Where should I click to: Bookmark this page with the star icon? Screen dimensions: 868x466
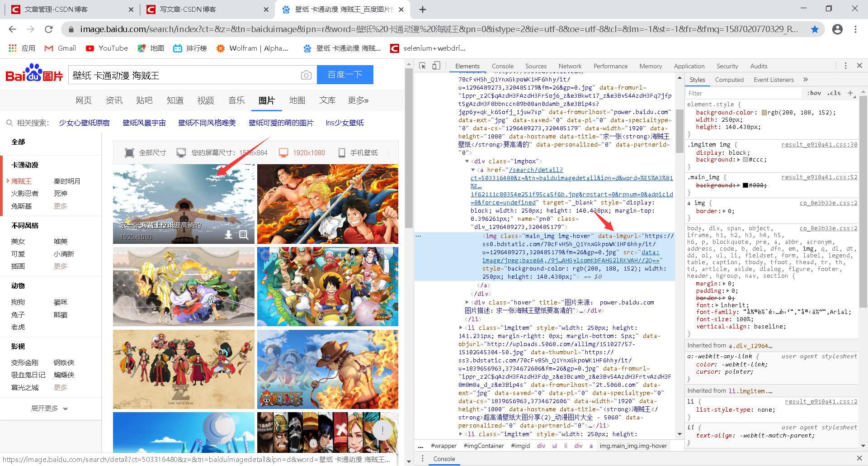click(x=815, y=29)
